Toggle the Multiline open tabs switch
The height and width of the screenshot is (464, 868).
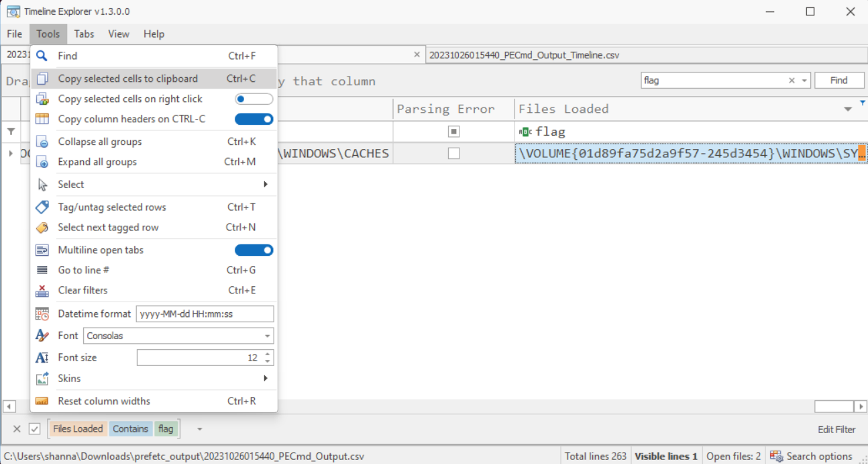254,250
